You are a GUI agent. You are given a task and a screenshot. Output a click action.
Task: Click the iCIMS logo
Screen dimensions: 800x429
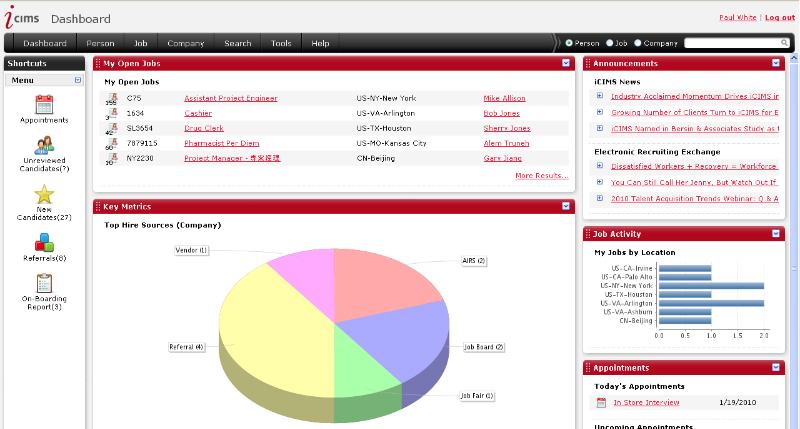(23, 18)
